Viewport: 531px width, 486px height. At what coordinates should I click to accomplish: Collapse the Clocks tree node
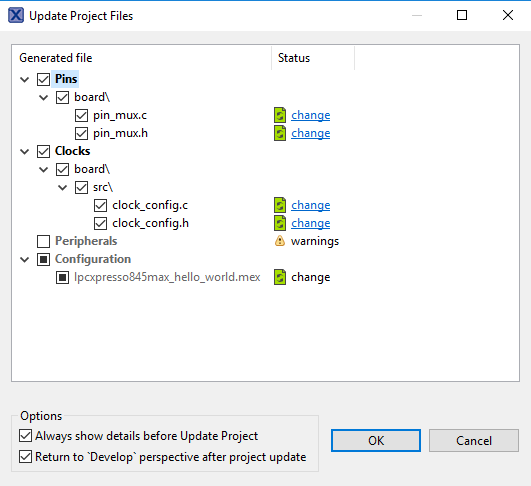click(x=25, y=151)
